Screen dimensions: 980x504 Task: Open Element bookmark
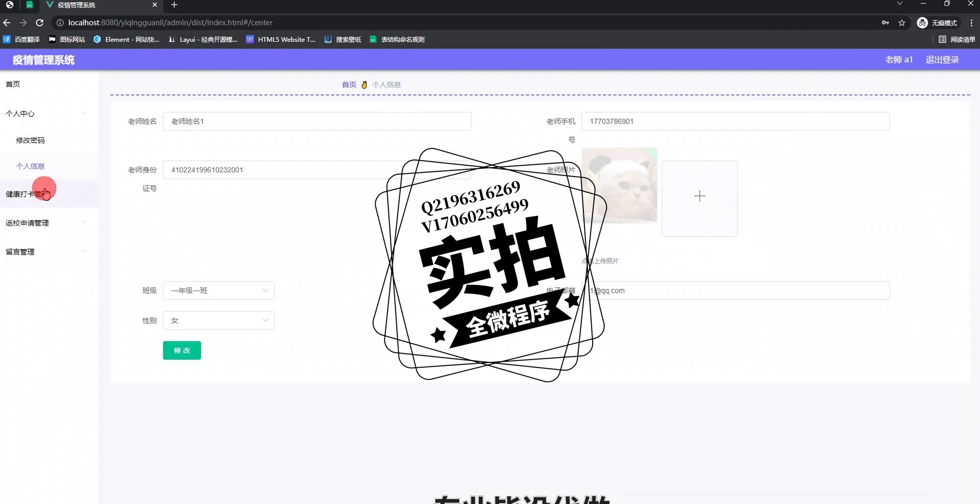(126, 39)
